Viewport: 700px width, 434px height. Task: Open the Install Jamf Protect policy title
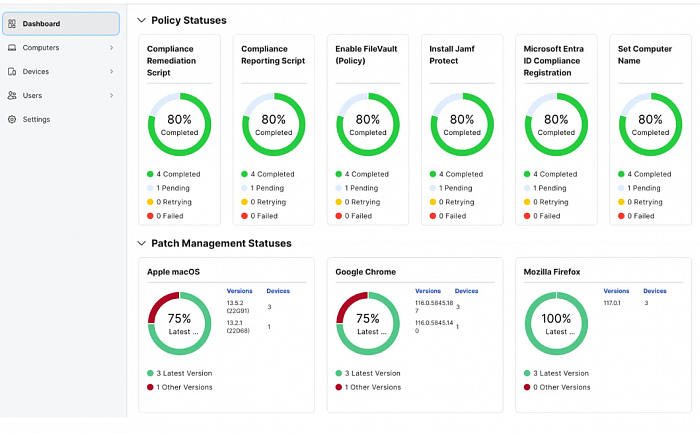[458, 54]
